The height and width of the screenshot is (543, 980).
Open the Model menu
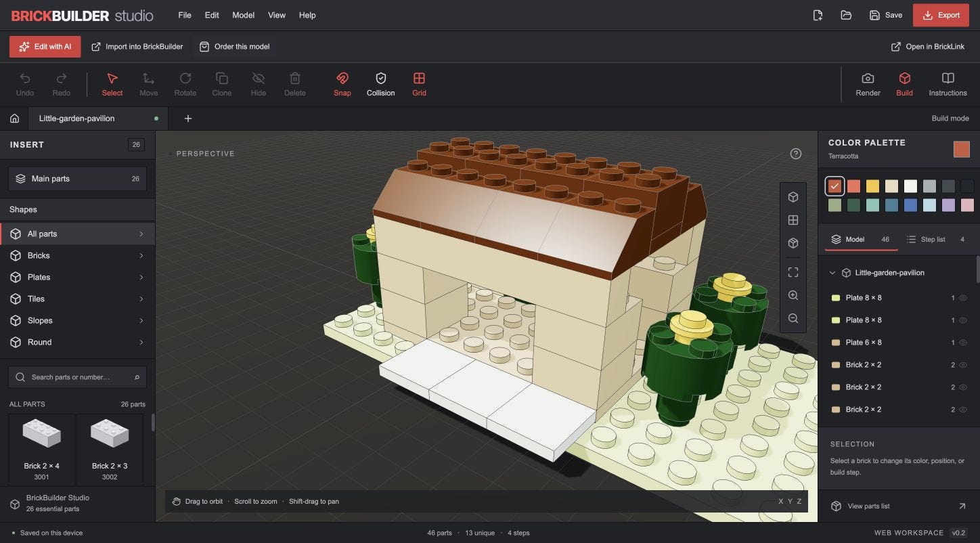click(243, 15)
